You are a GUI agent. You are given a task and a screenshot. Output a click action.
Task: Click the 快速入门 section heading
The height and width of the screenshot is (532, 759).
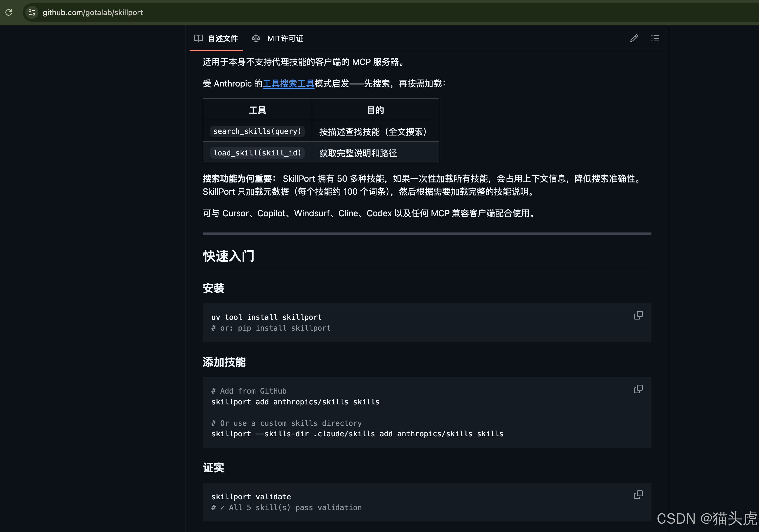click(229, 256)
